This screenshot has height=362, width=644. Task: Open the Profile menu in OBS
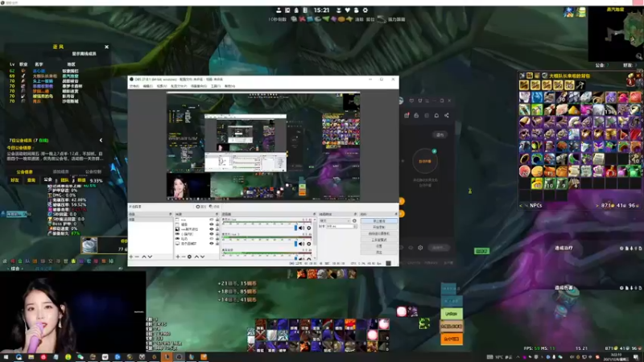(179, 86)
